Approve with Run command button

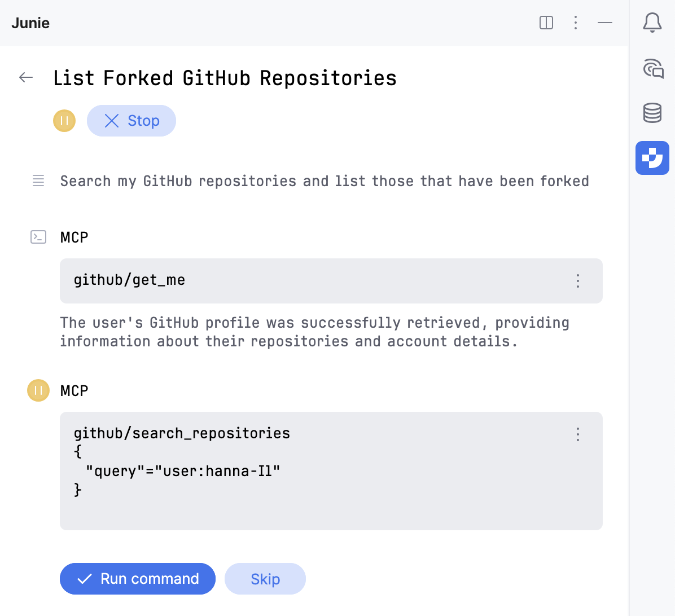click(x=138, y=579)
